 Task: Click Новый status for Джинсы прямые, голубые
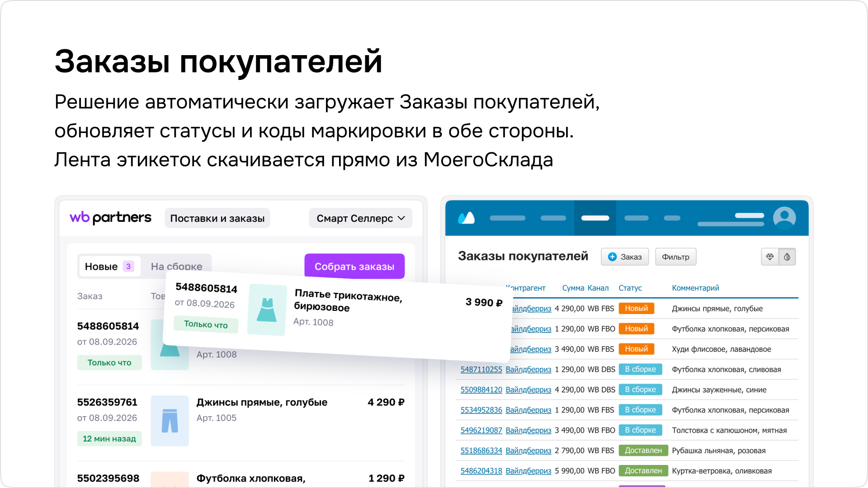[x=636, y=308]
